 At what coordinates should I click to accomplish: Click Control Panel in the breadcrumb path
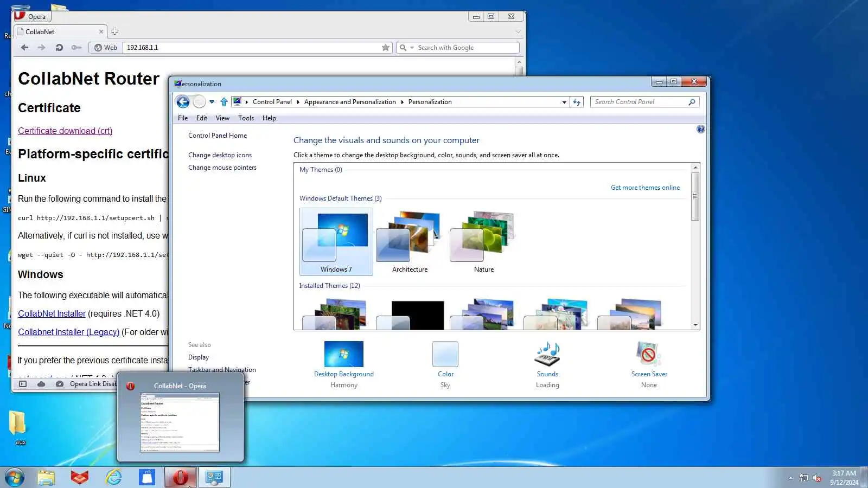(272, 102)
